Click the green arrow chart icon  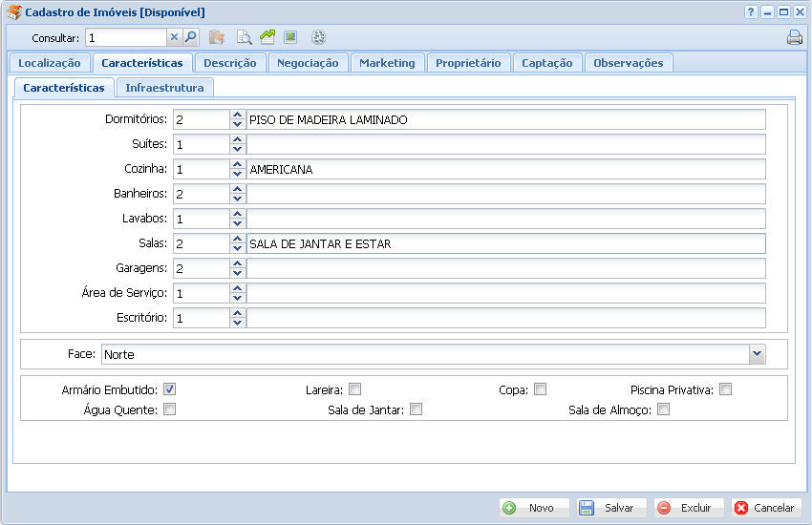tap(267, 37)
